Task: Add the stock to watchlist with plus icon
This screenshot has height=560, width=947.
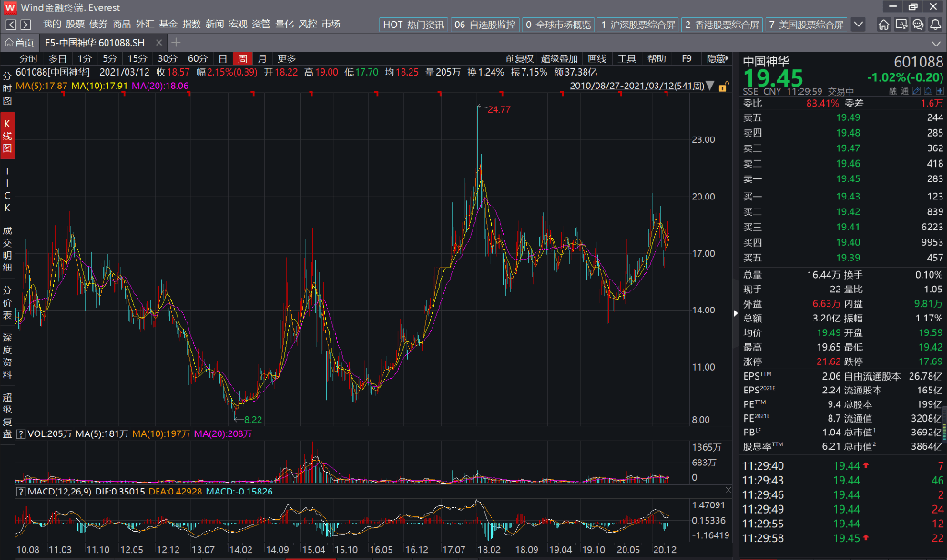Action: coord(939,91)
